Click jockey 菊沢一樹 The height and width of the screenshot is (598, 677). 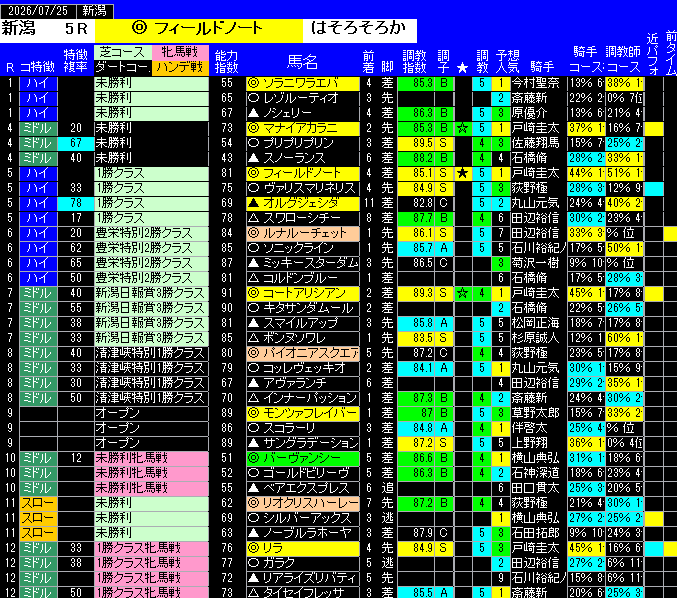coord(535,263)
